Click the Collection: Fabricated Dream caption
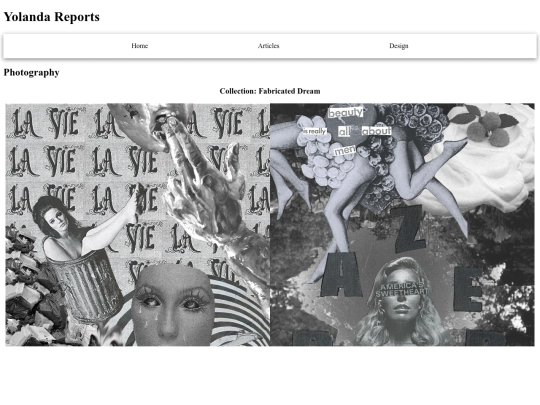 (x=270, y=91)
